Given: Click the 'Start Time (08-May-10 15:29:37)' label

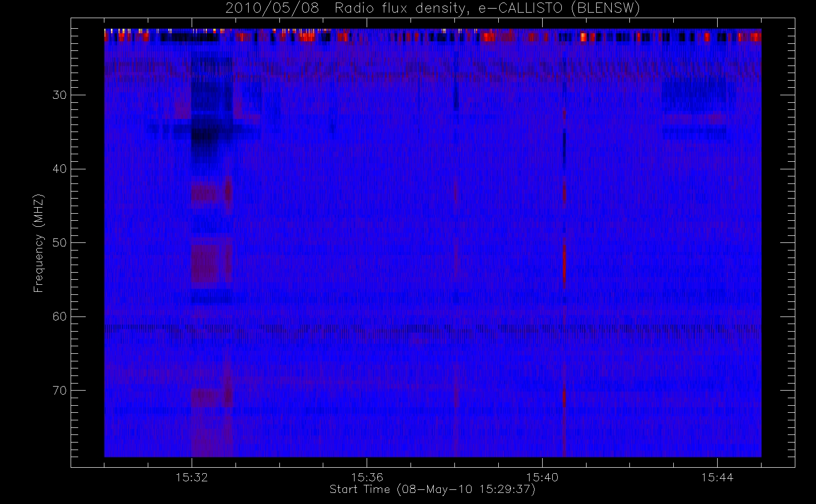Looking at the screenshot, I should [x=433, y=489].
